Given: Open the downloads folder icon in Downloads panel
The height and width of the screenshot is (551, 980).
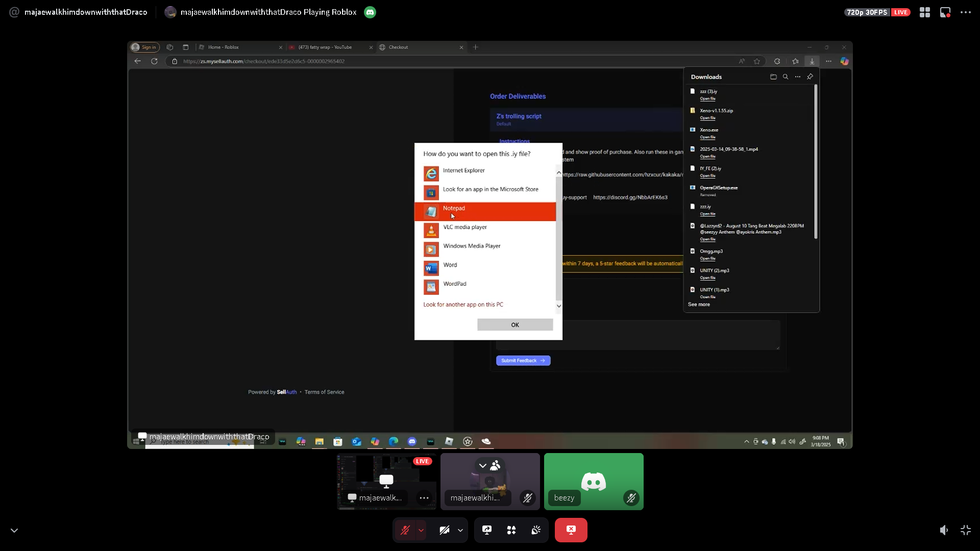Looking at the screenshot, I should [773, 77].
